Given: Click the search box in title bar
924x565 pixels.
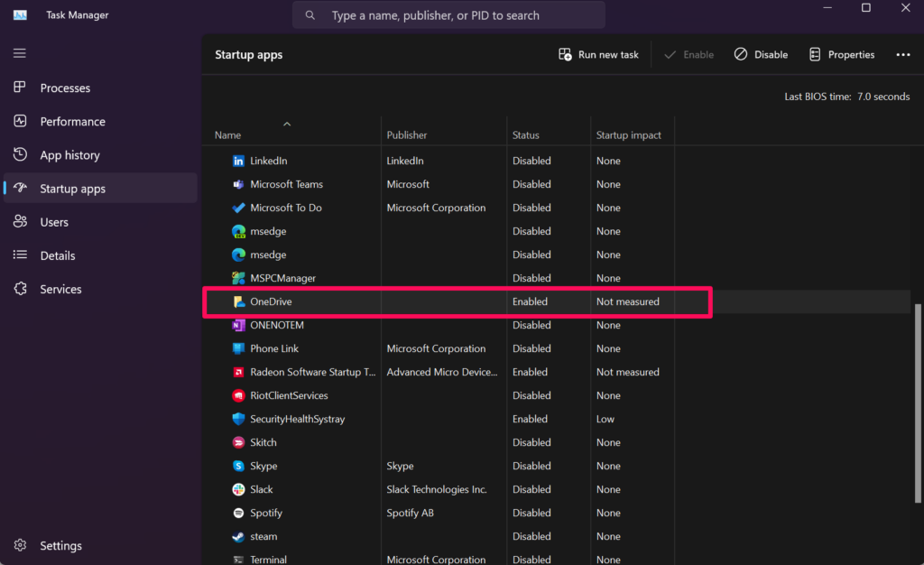Looking at the screenshot, I should point(448,15).
